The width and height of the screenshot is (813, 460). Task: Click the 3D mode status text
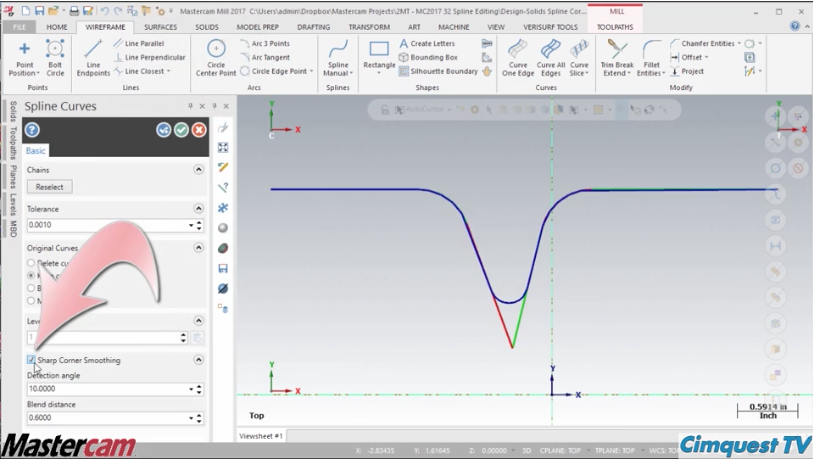click(x=526, y=450)
